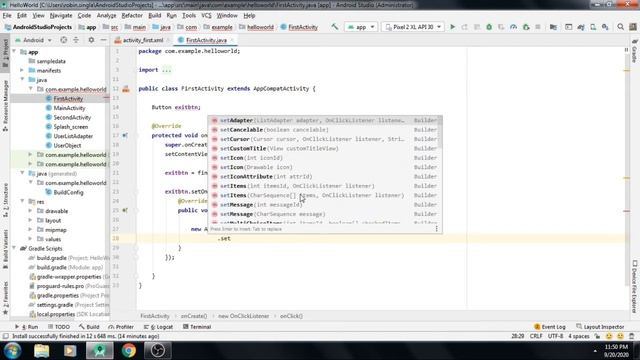This screenshot has height=360, width=640.
Task: Select setCancelable(boolean cancelable) suggestion
Action: pos(325,130)
